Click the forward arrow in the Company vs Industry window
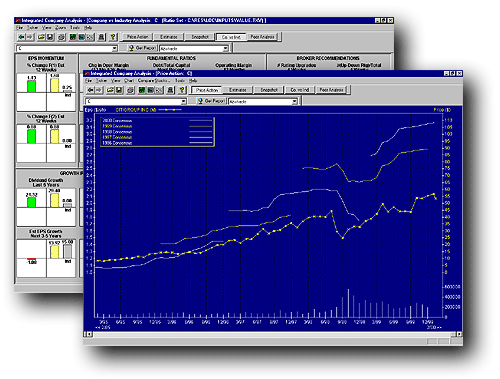The width and height of the screenshot is (500, 379). 29,37
